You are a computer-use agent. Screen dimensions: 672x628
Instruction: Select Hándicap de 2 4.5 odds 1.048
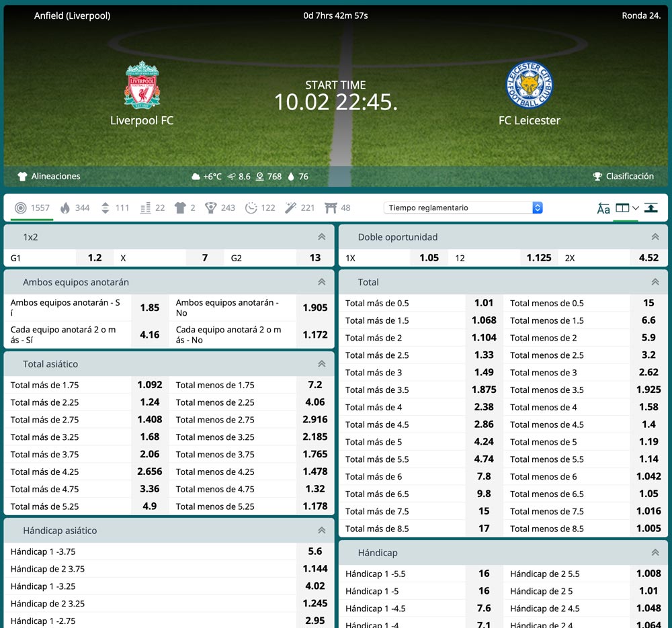click(x=648, y=609)
